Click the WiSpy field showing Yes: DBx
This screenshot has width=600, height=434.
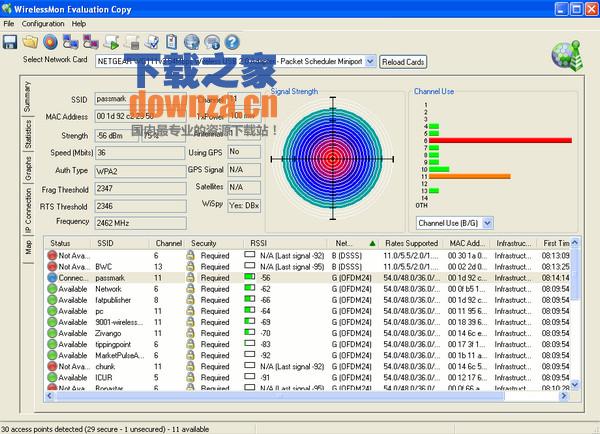click(x=244, y=206)
